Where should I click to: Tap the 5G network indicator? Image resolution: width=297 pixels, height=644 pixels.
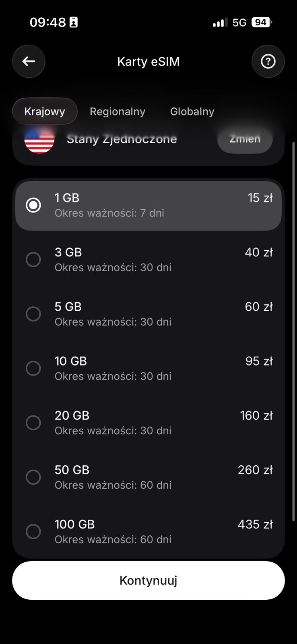[x=239, y=23]
